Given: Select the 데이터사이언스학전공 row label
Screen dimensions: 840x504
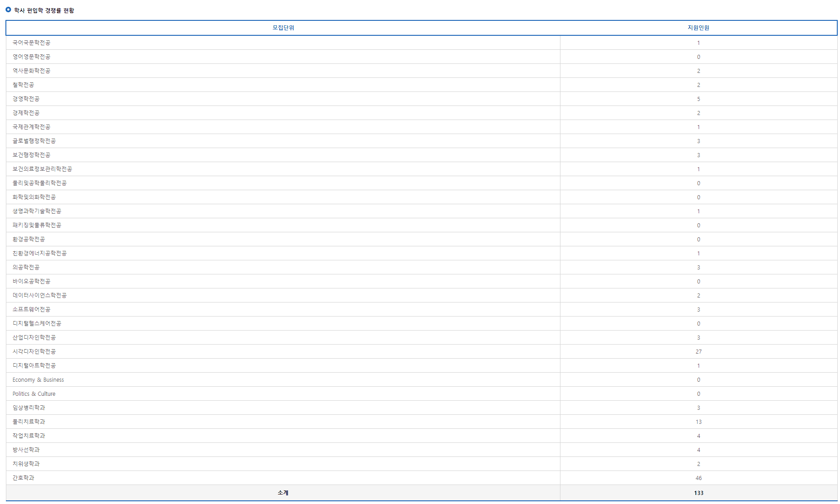Looking at the screenshot, I should 39,295.
